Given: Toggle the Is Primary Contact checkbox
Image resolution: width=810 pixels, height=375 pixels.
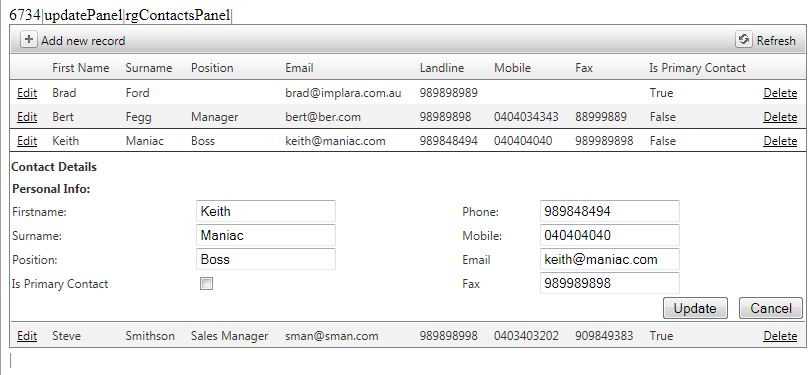Looking at the screenshot, I should [206, 284].
